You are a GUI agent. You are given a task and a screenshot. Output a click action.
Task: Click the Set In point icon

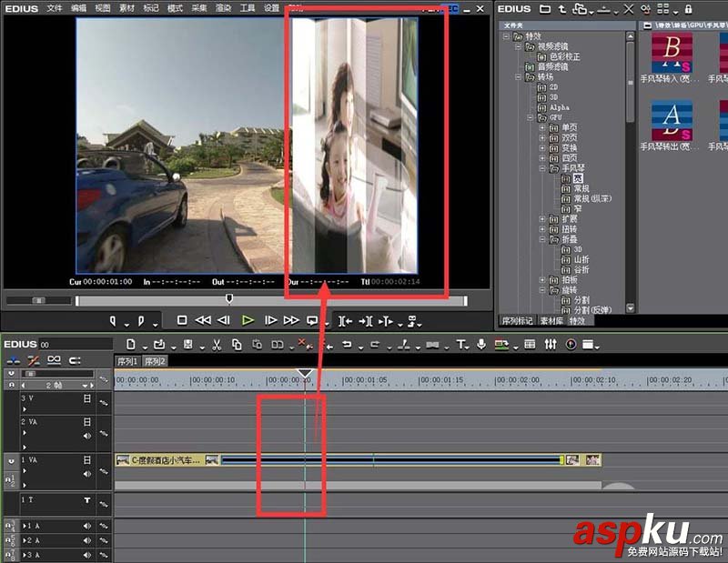(x=113, y=321)
